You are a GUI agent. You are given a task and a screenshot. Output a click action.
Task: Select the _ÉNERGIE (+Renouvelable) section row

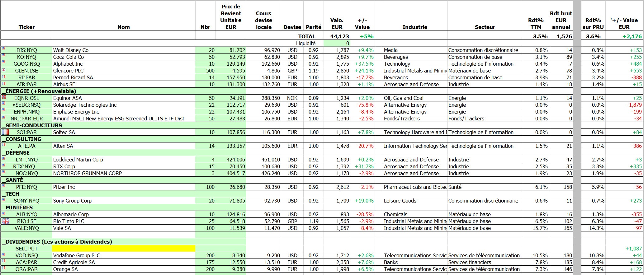[124, 91]
